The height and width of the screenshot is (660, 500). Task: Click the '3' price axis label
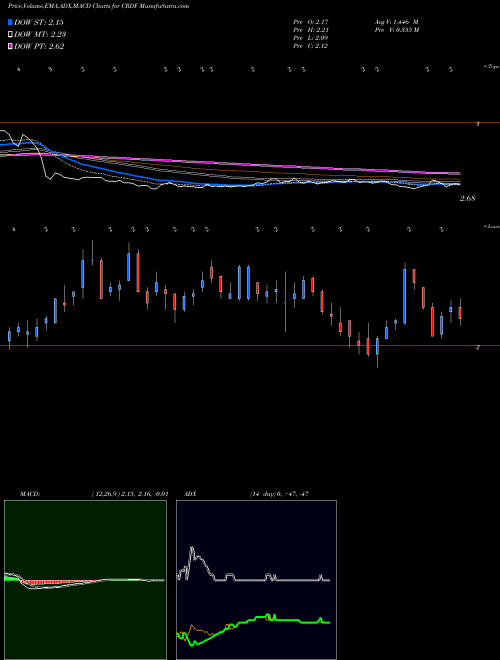(x=478, y=124)
